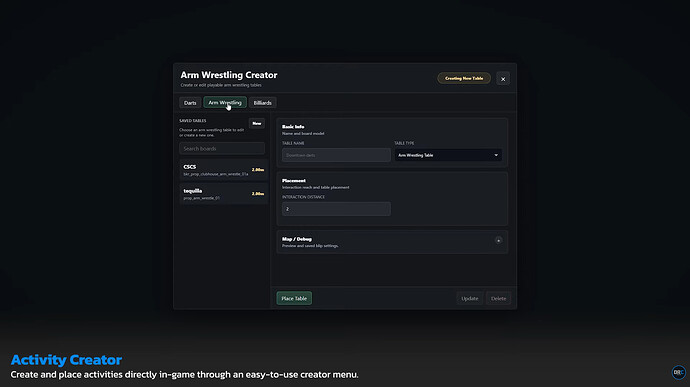Click the Placement section heading
Viewport: 690px width, 387px height.
pyautogui.click(x=294, y=181)
